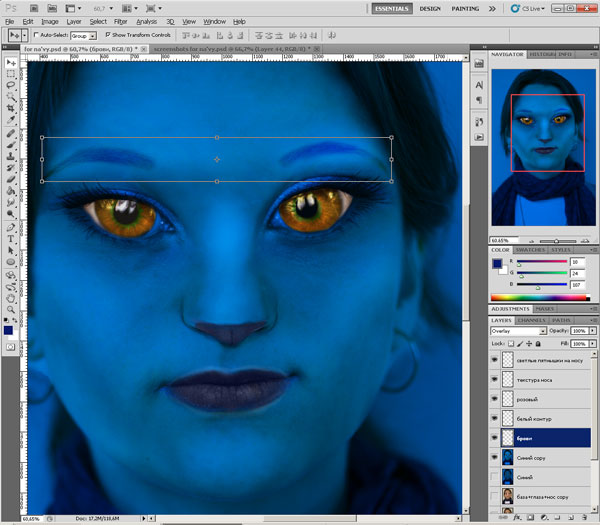
Task: Switch to the Design workspace
Action: pos(430,8)
